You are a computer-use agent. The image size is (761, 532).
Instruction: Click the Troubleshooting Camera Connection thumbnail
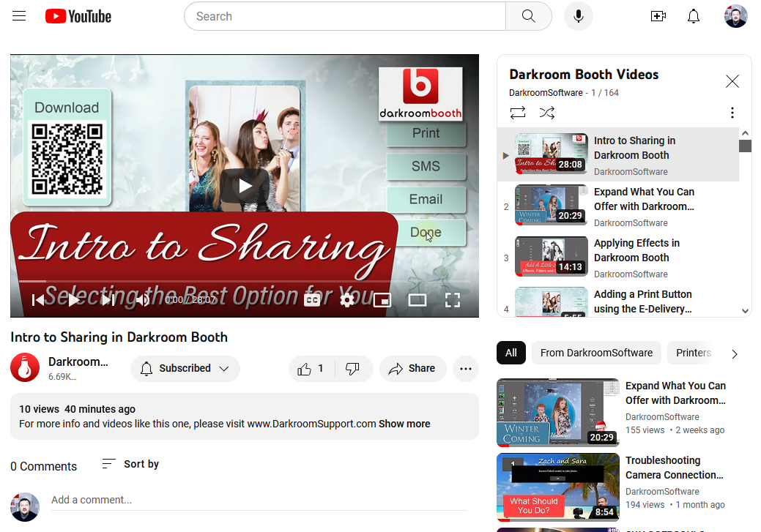tap(558, 487)
